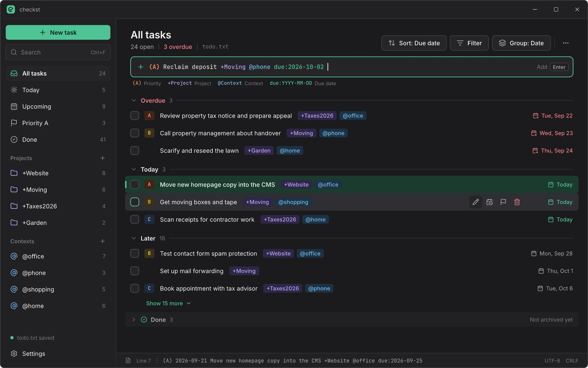Click the sort arrows icon in Sort button
588x368 pixels.
click(x=392, y=43)
